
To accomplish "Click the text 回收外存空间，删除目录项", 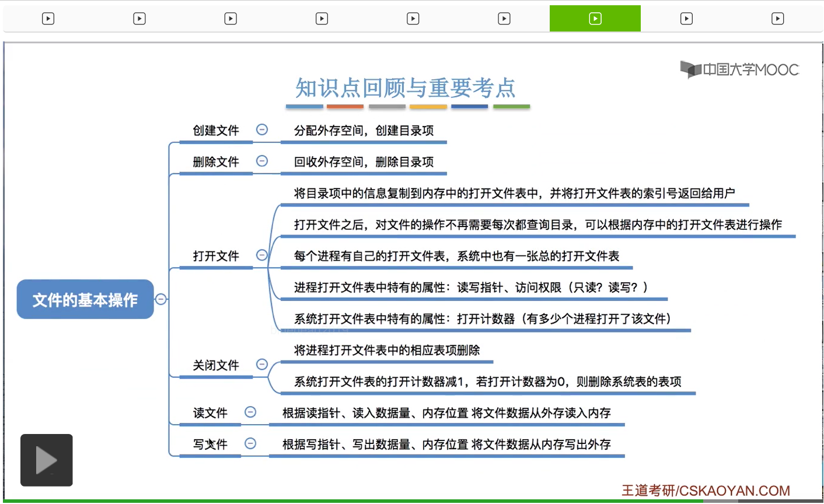I will point(364,162).
